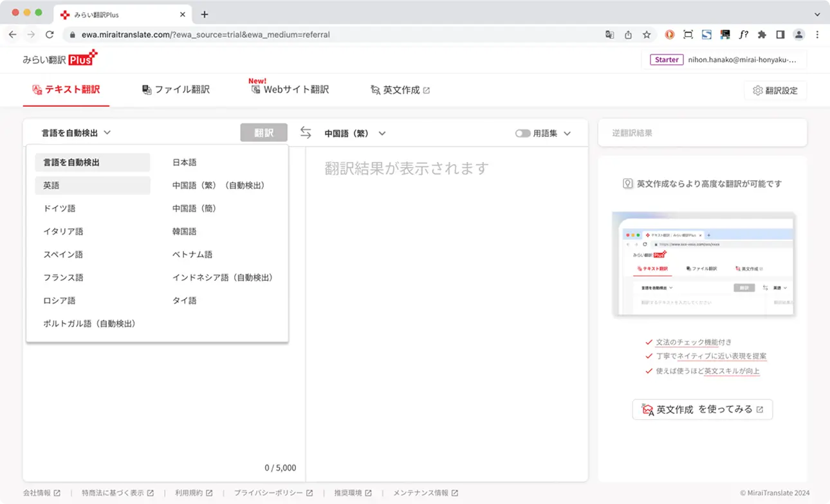The image size is (830, 504).
Task: Click the bookmark star in address bar
Action: click(647, 35)
